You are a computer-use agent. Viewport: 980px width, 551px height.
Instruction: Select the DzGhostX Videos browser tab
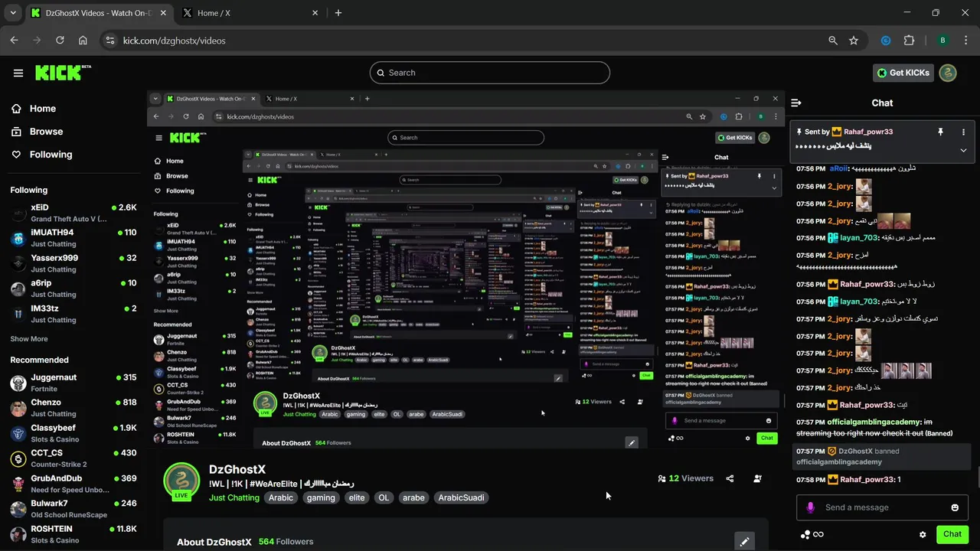[98, 13]
